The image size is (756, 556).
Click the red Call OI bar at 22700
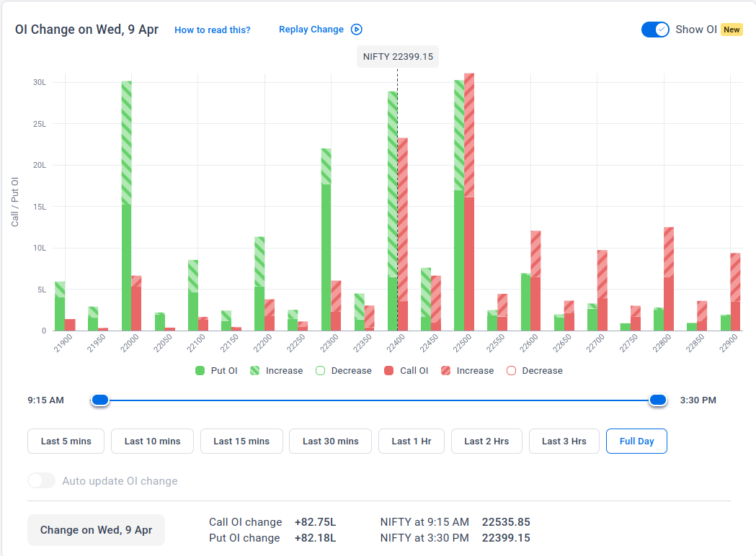tap(602, 290)
